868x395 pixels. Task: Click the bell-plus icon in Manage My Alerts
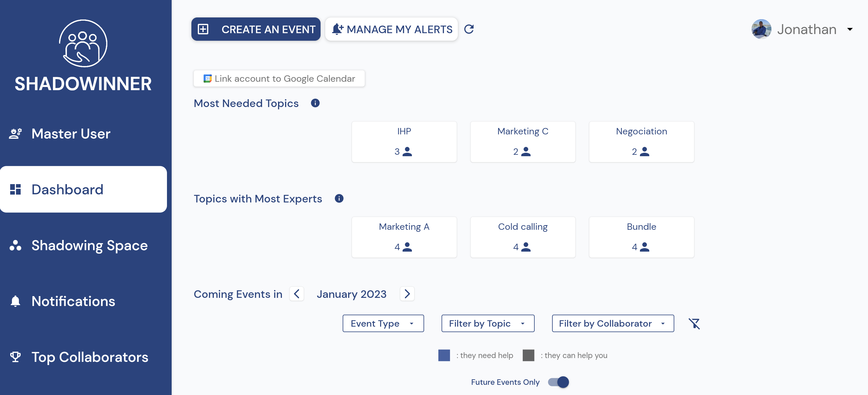click(x=338, y=29)
